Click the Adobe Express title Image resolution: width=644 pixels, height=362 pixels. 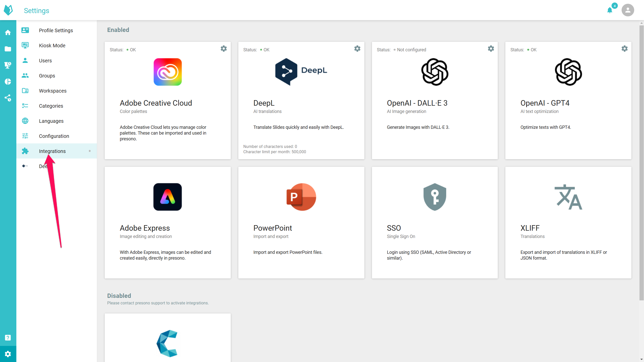(x=145, y=228)
